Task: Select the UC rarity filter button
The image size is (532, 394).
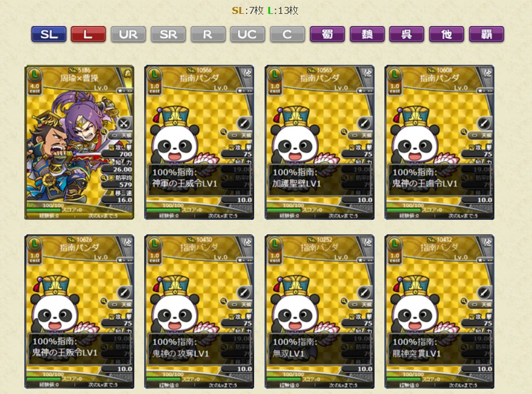Action: click(248, 34)
